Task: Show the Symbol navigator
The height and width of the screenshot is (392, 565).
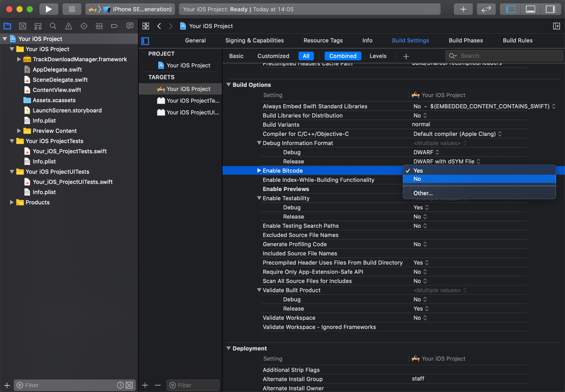Action: point(38,26)
